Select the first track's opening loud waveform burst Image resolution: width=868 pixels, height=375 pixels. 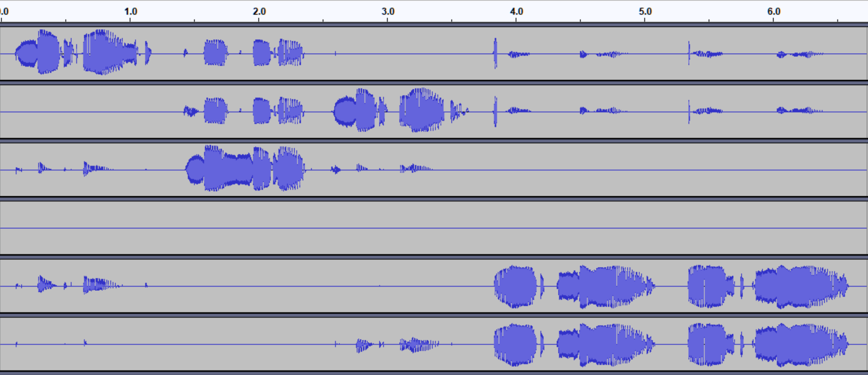pyautogui.click(x=37, y=52)
